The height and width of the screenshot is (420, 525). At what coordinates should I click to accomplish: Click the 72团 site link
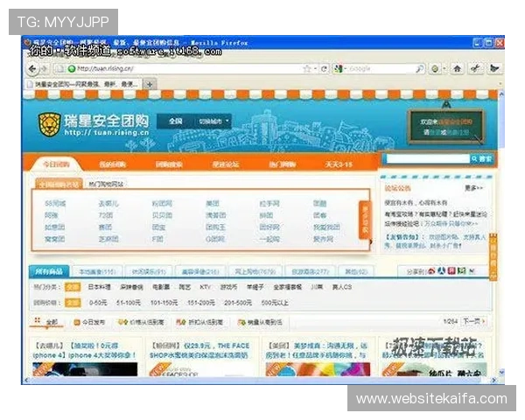105,215
